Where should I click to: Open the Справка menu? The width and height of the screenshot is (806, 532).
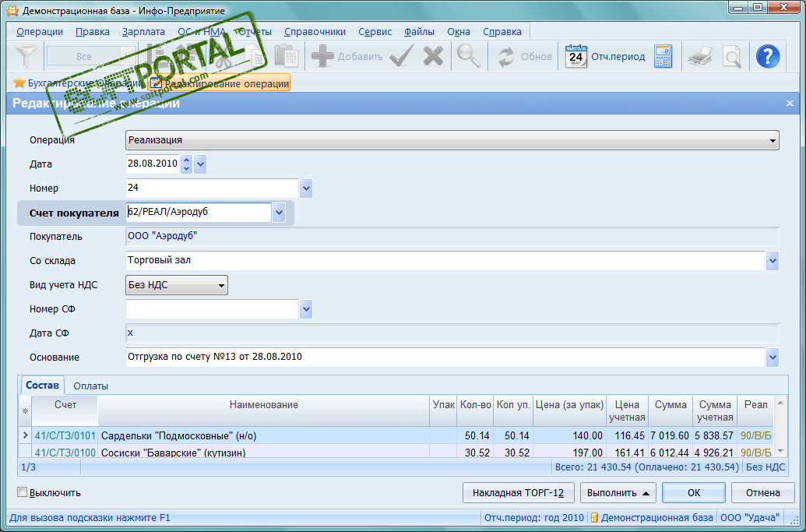502,32
